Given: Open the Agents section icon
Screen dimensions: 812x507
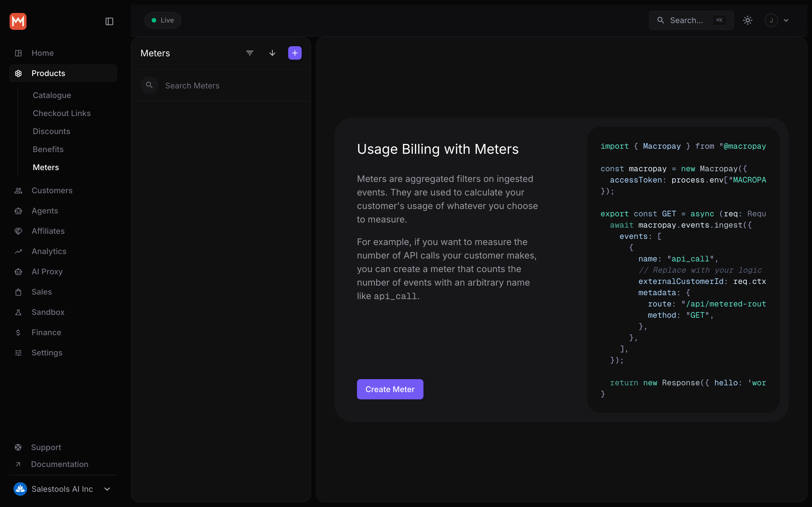Looking at the screenshot, I should 18,211.
